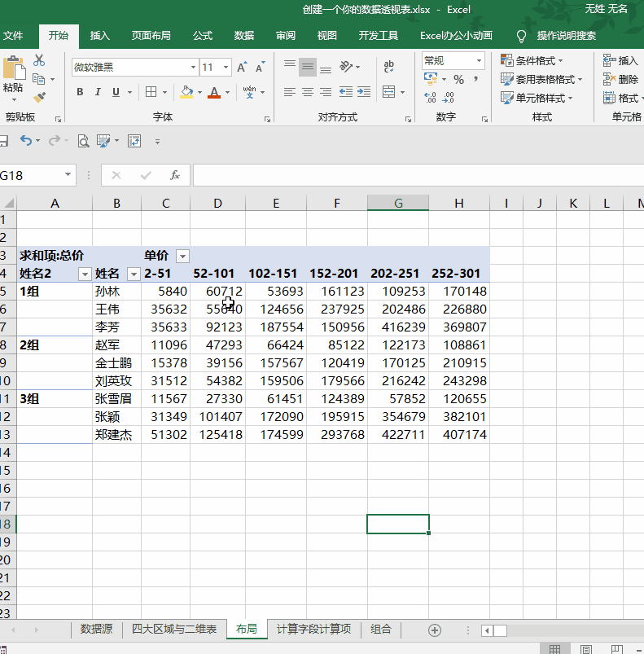Decrease font size with small A
Screen dimensions: 644x654
tap(260, 67)
